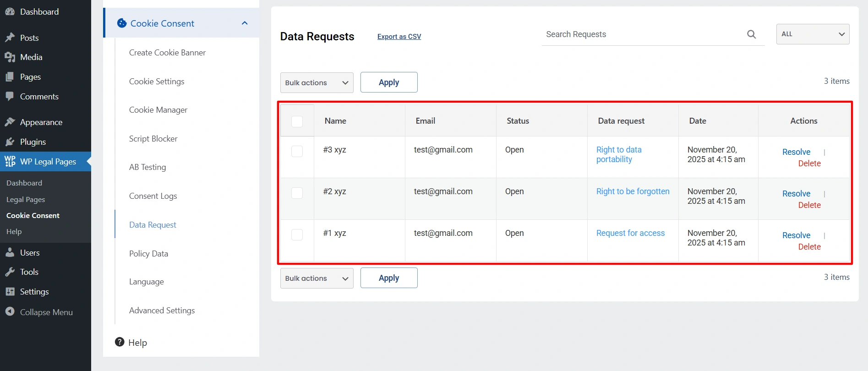
Task: Check the box for request #2 xyz
Action: [x=297, y=193]
